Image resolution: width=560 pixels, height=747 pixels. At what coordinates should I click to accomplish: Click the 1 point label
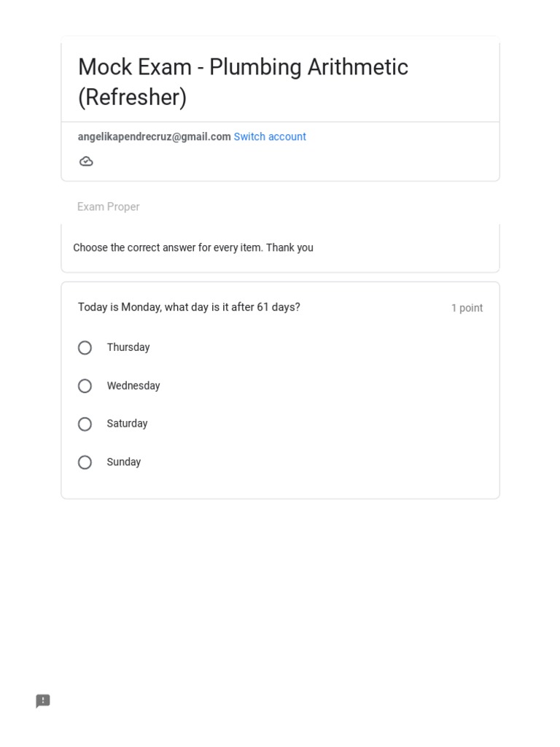(467, 308)
